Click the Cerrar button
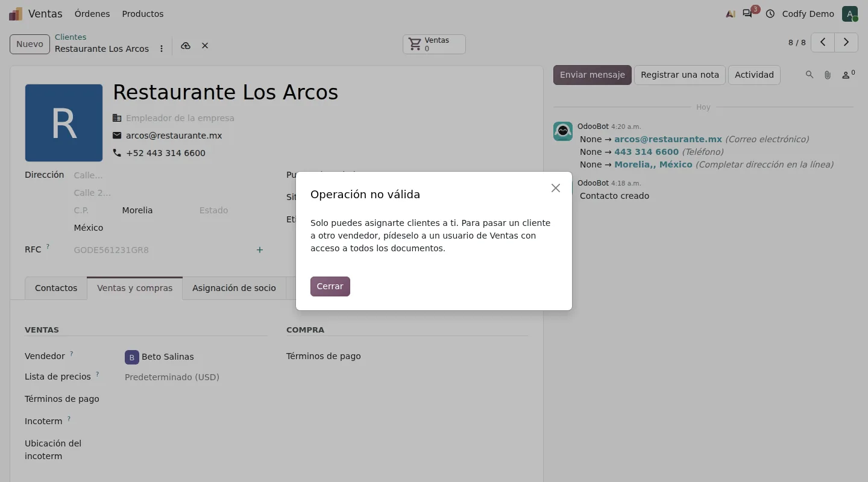868x482 pixels. 330,286
